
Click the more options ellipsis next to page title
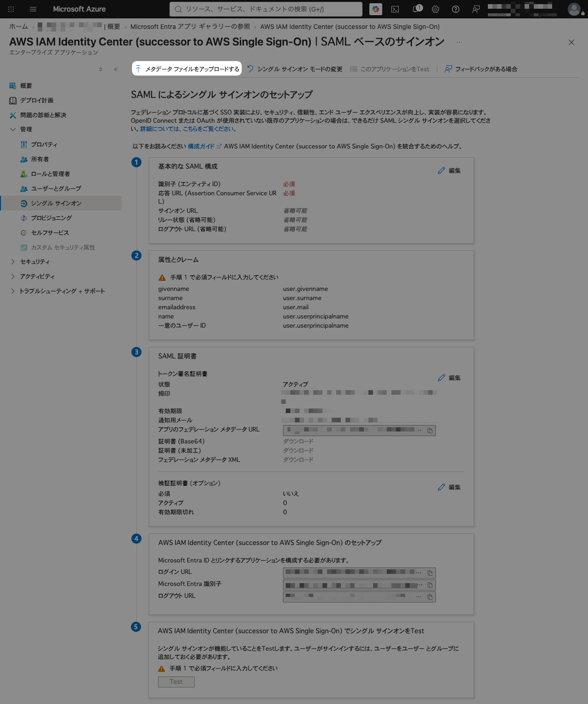point(459,42)
